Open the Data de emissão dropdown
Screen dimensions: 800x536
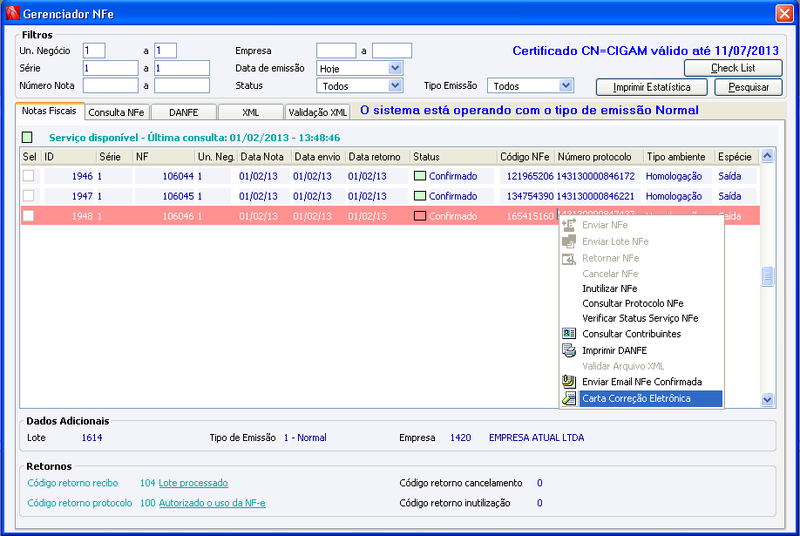395,68
